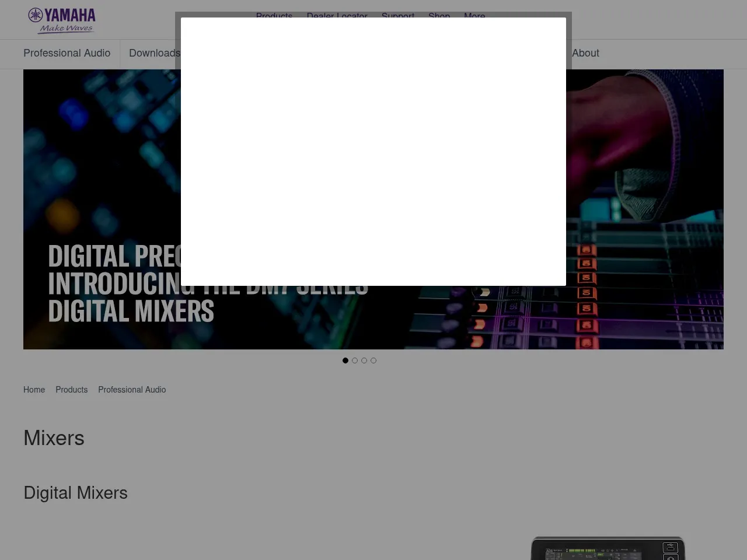
Task: Click the Yamaha Make Waves logo
Action: coord(62,20)
